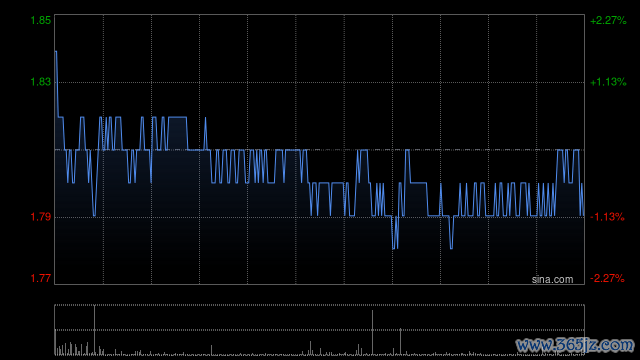This screenshot has height=360, width=640.
Task: Click the 1.77 price axis label
Action: pyautogui.click(x=41, y=278)
